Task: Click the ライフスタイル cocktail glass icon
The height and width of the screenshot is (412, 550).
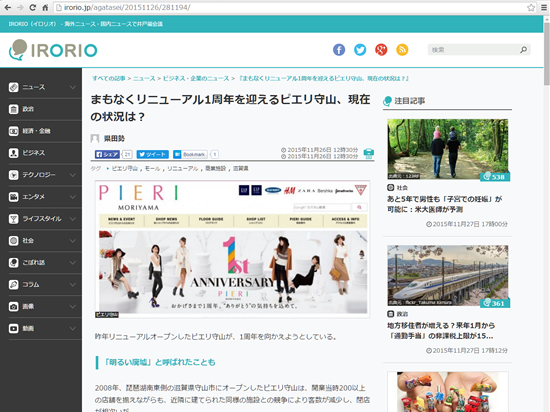Action: (14, 219)
